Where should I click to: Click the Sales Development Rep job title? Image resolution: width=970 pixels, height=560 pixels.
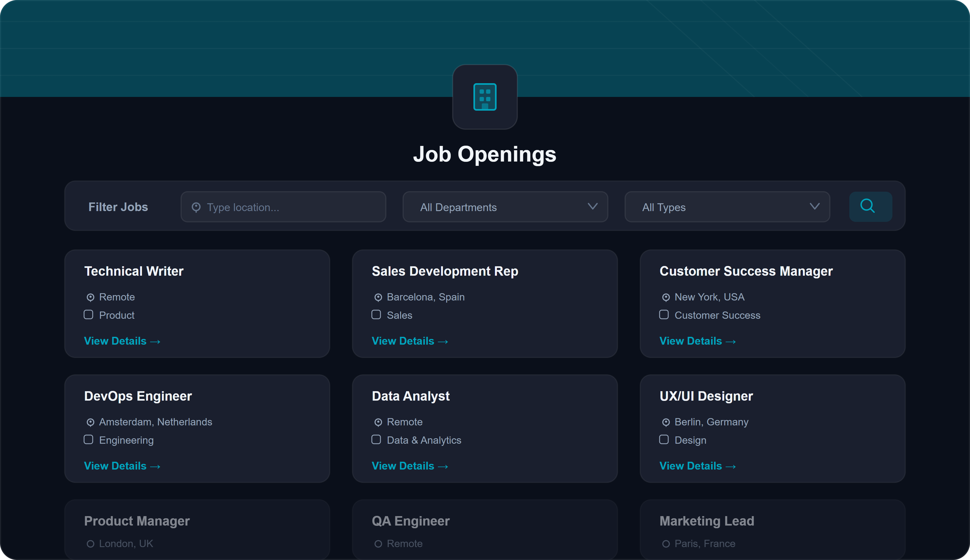[445, 271]
